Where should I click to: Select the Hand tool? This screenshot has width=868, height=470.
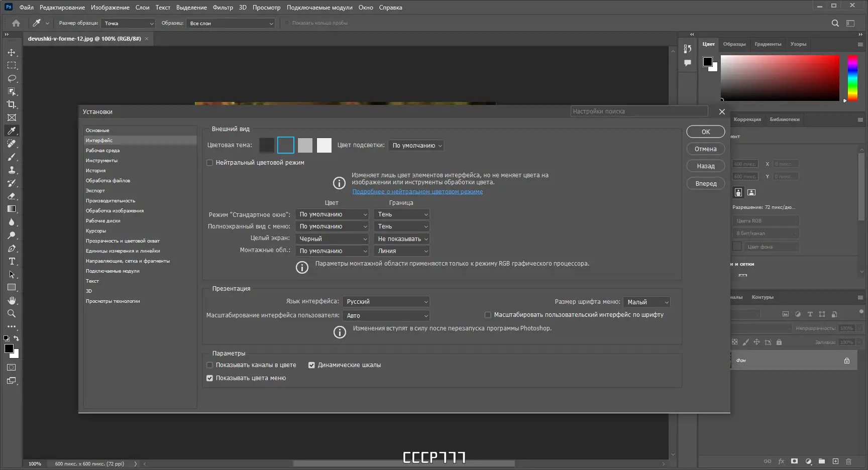coord(12,300)
